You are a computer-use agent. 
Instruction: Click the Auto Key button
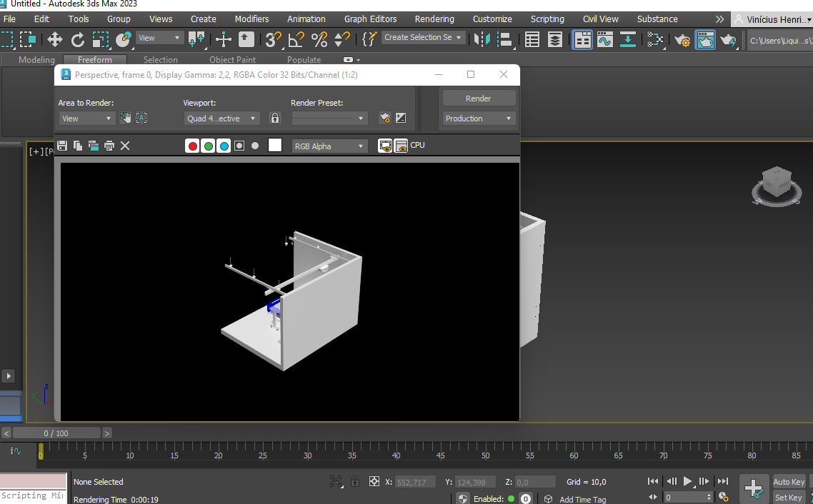(x=789, y=482)
